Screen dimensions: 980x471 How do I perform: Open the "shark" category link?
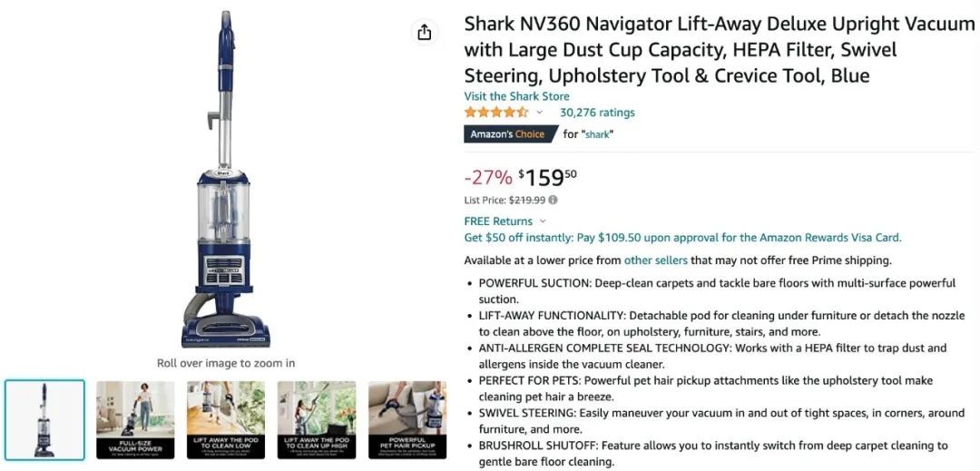pos(597,134)
